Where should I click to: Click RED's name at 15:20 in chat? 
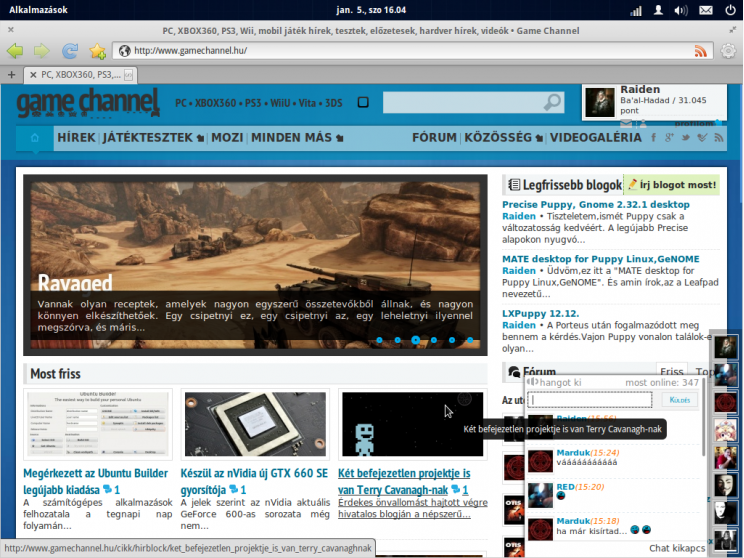[565, 487]
